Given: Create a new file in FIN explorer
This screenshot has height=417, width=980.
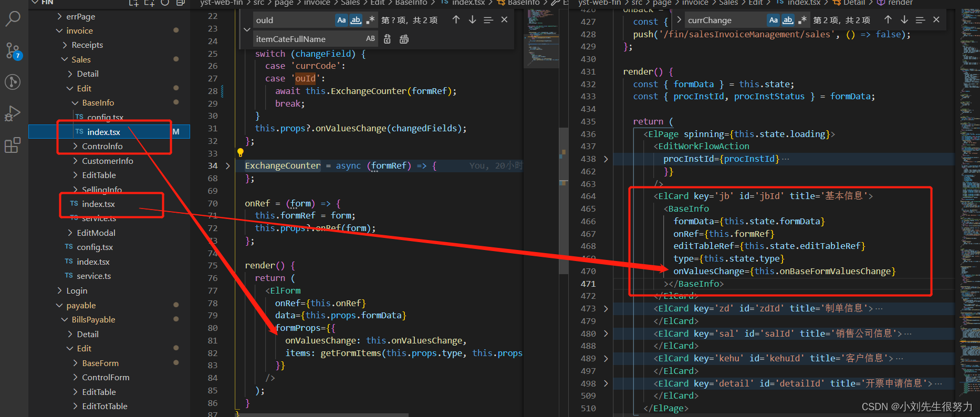Looking at the screenshot, I should [x=133, y=3].
